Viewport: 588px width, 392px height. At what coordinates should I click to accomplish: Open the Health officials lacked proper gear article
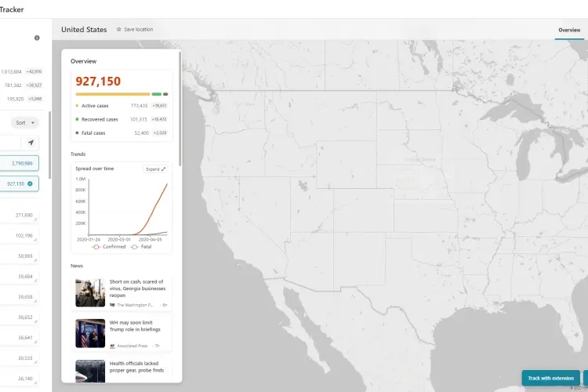[122, 369]
